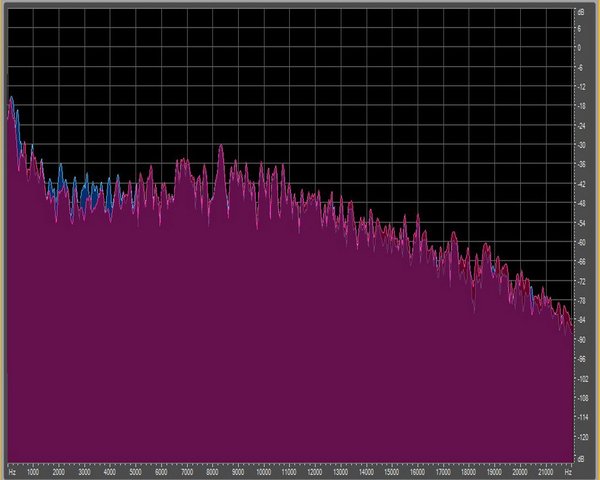Click the 19000 Hz frequency axis label
The width and height of the screenshot is (600, 480).
point(494,472)
